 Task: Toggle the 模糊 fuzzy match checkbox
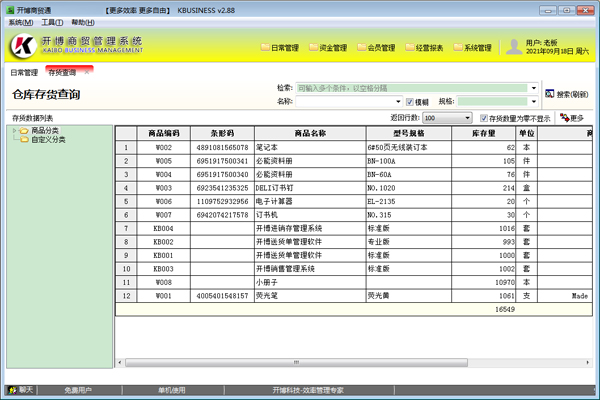coord(410,102)
